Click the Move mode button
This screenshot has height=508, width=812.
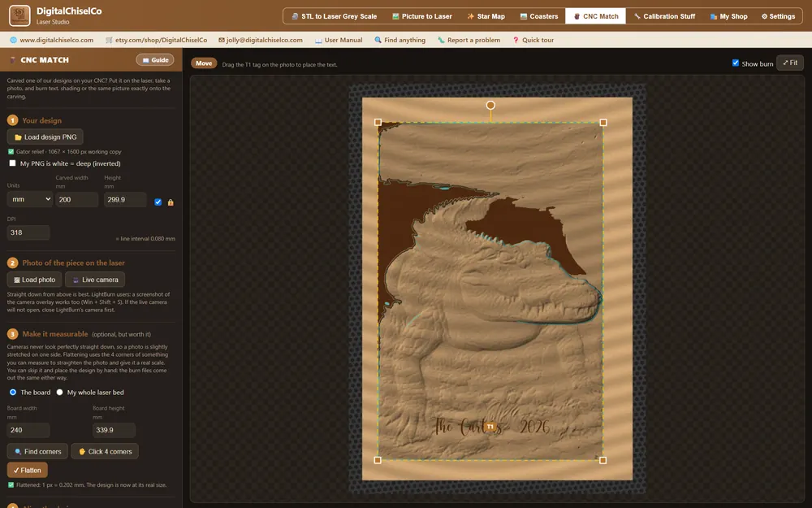pos(204,63)
